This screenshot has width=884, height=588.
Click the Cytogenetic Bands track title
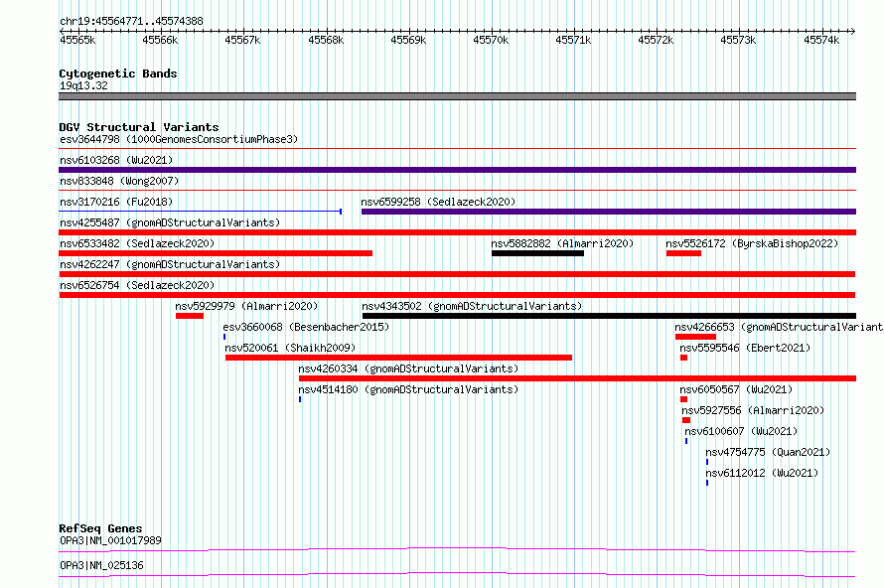point(118,73)
